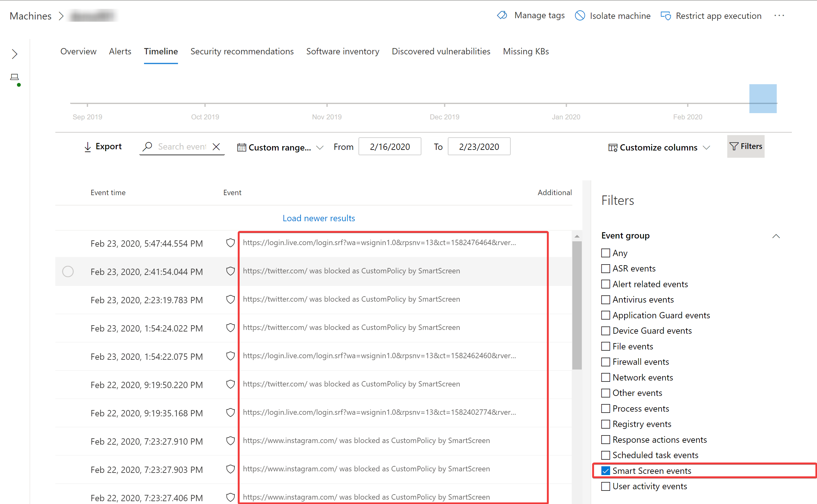Image resolution: width=817 pixels, height=504 pixels.
Task: Check the Antivirus events checkbox
Action: coord(605,300)
